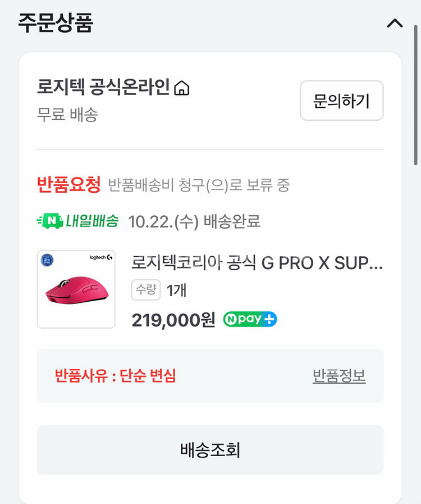Click the Npay plus badge
This screenshot has width=421, height=504.
click(x=250, y=319)
